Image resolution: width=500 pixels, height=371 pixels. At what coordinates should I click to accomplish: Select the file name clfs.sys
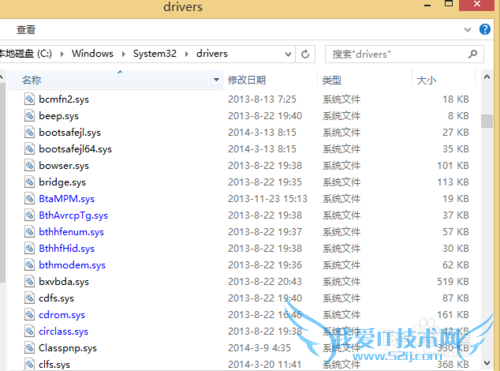(54, 365)
